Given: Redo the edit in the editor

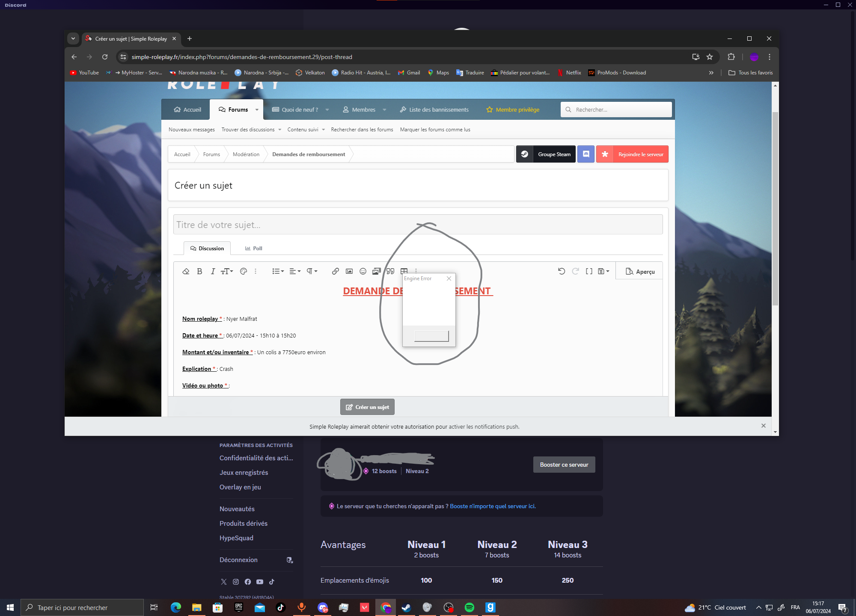Looking at the screenshot, I should point(576,271).
